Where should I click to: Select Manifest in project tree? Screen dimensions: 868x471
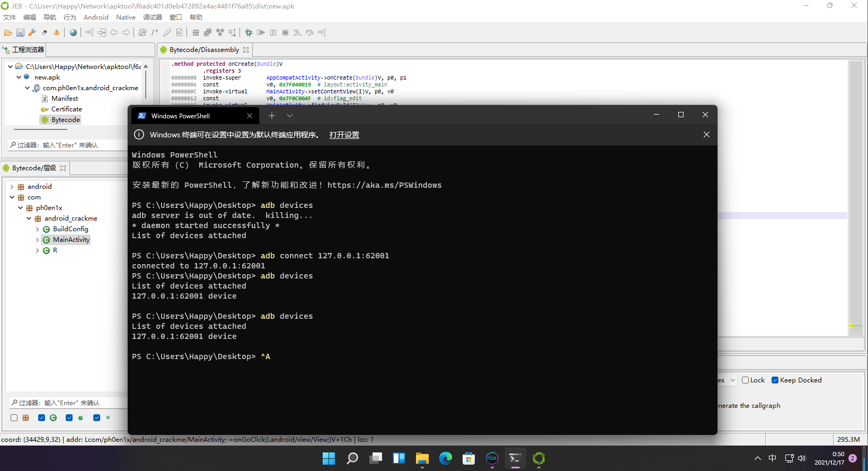pyautogui.click(x=65, y=99)
